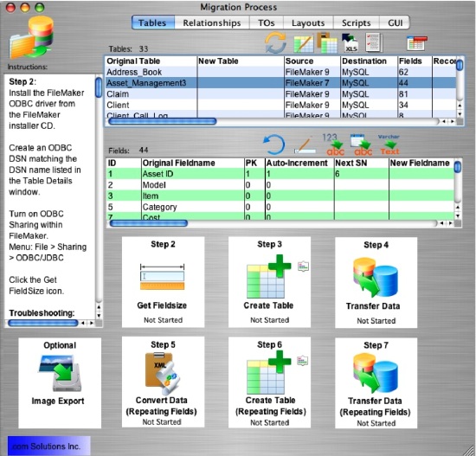
Task: Click the date to abc conversion icon
Action: point(361,145)
